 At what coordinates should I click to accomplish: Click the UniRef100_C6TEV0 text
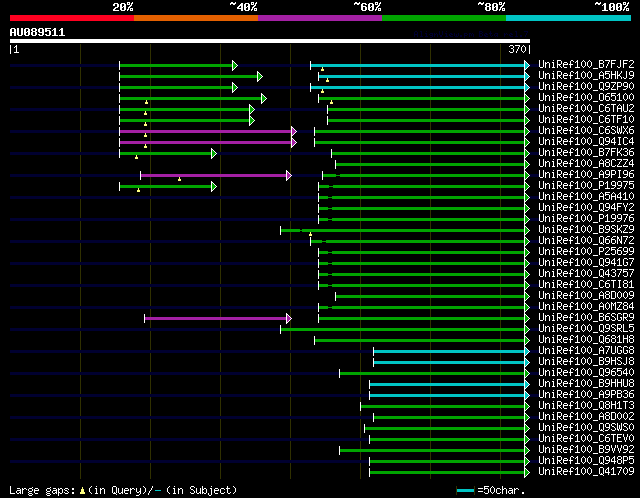(x=586, y=439)
